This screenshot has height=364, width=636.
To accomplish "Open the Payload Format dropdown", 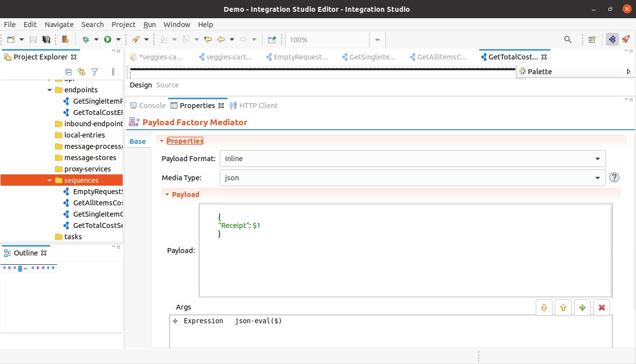I will (598, 159).
